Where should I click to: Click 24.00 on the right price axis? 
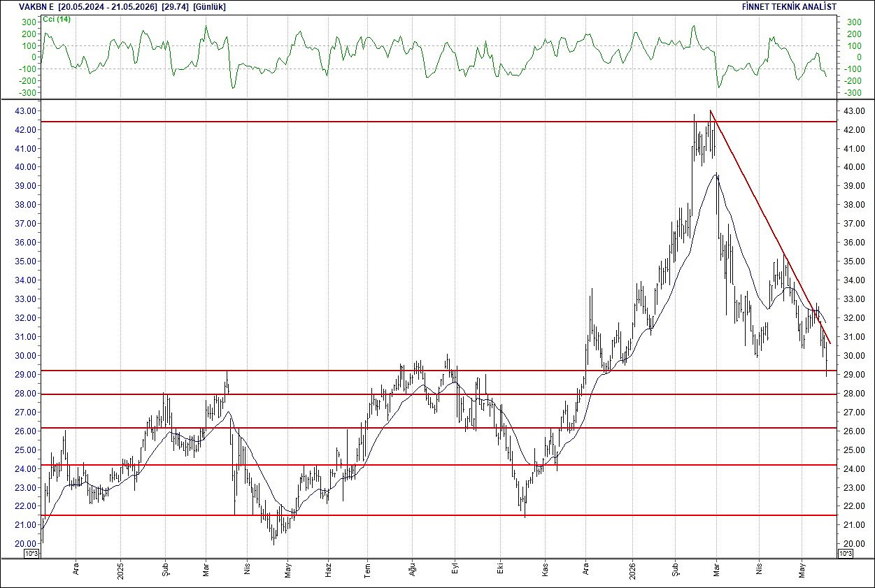click(853, 468)
